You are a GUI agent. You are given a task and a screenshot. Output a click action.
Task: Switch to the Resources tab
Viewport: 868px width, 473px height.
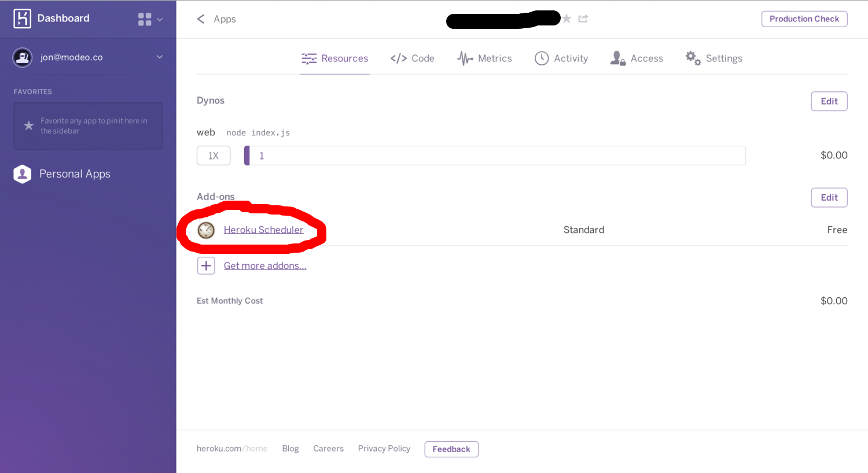click(334, 58)
